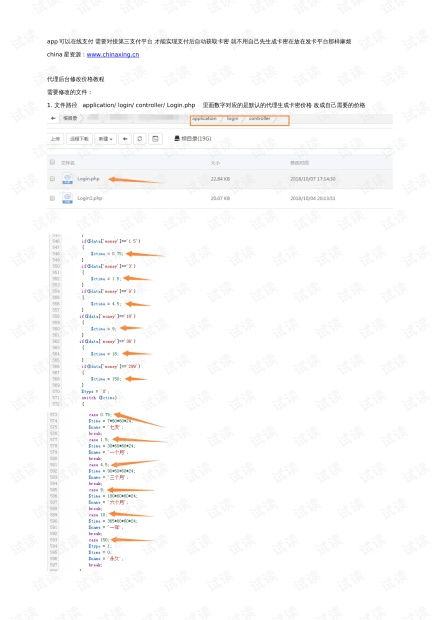Sort the list by the 文件名 column header

click(68, 163)
